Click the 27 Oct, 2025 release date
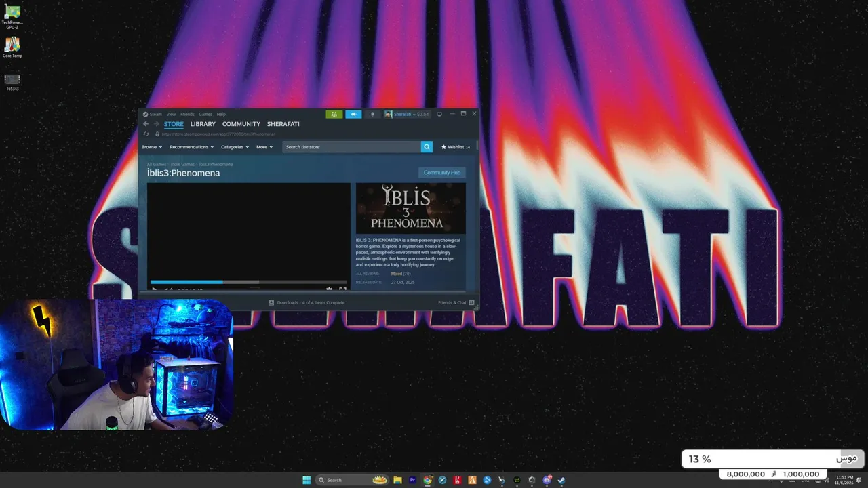 [x=403, y=282]
